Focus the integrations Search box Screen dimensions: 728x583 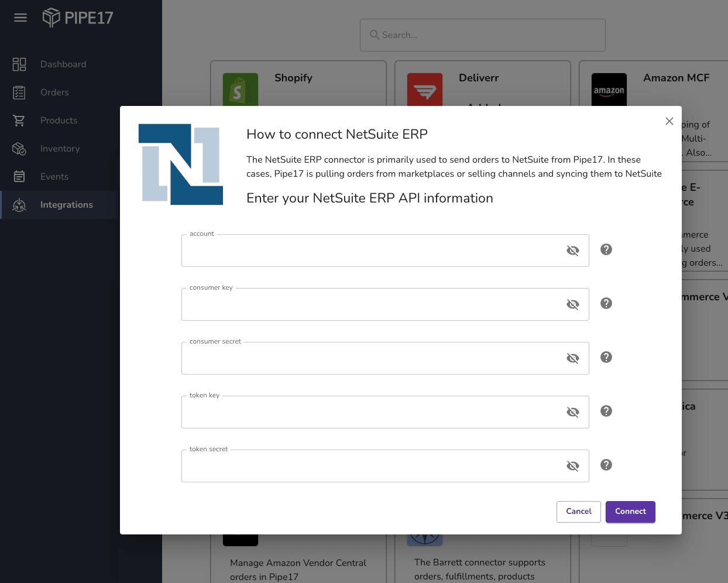click(x=483, y=35)
